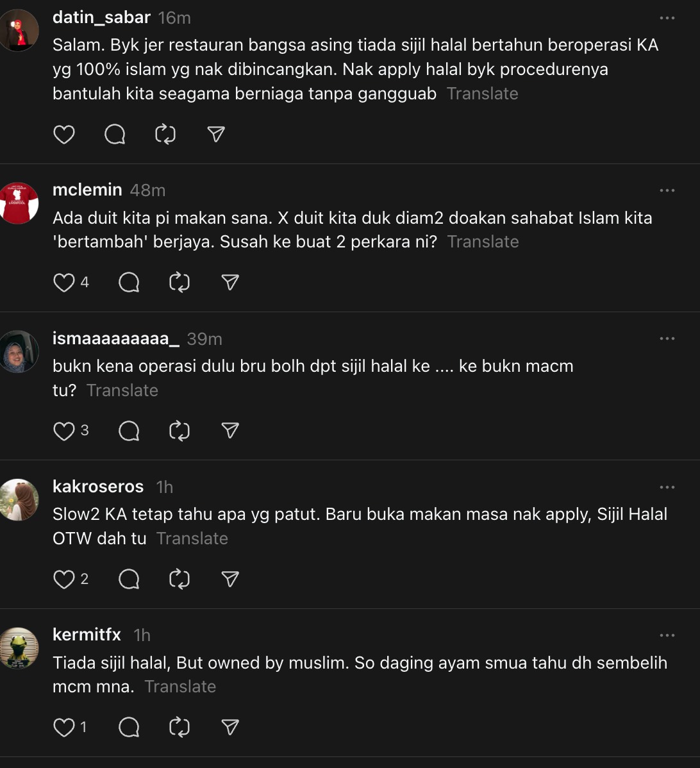The height and width of the screenshot is (768, 700).
Task: Open the options menu on ismaaaaaaaaa_'s comment
Action: coord(667,338)
